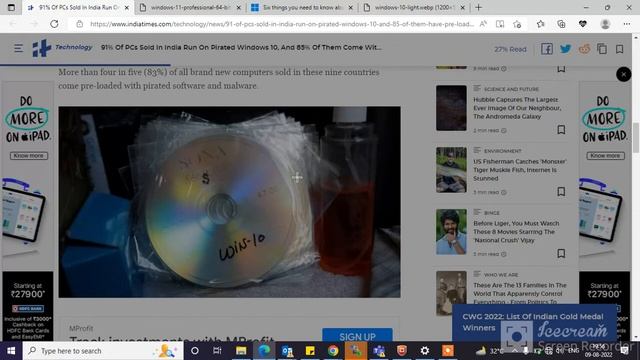The height and width of the screenshot is (360, 640).
Task: Share article on Reddit
Action: coord(584,49)
